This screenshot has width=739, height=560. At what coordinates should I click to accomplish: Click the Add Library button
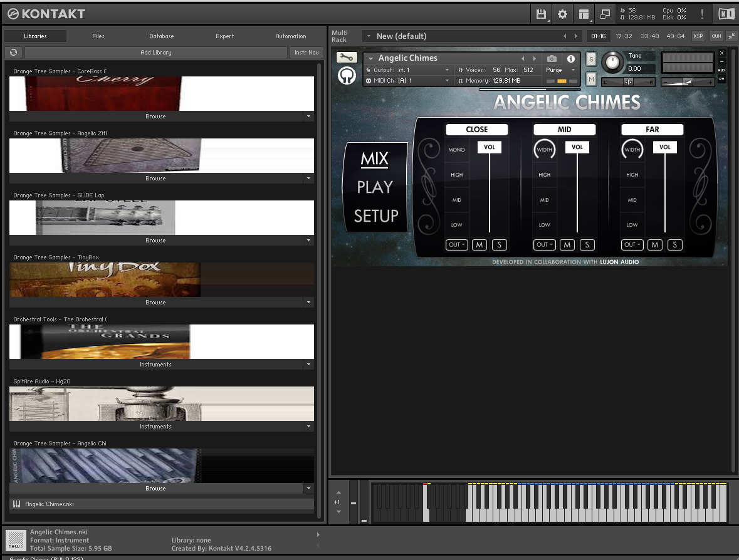tap(156, 52)
